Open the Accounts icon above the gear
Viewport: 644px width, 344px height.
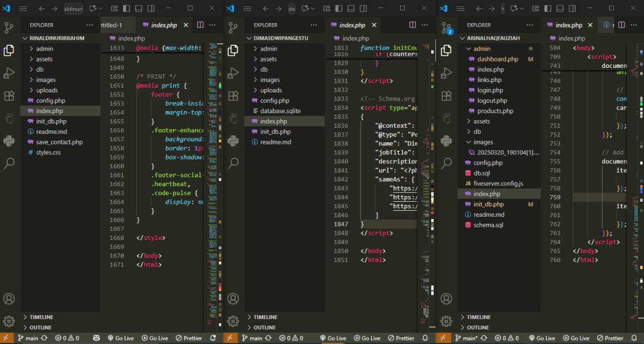click(9, 298)
